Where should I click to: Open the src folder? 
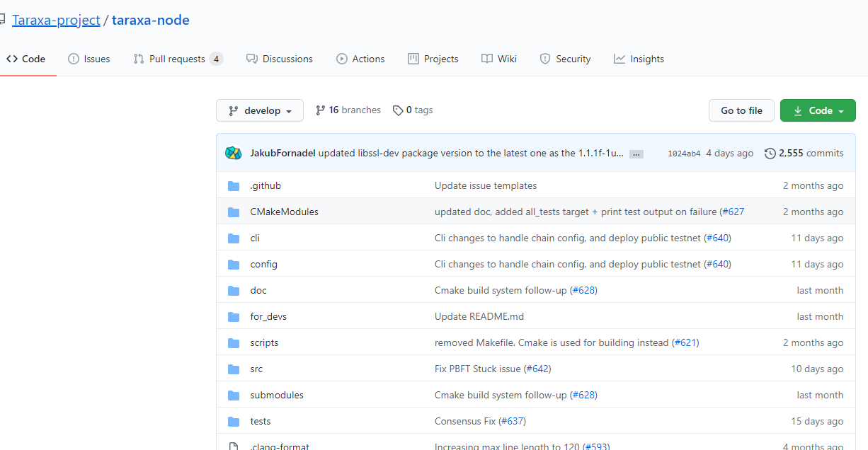[256, 369]
